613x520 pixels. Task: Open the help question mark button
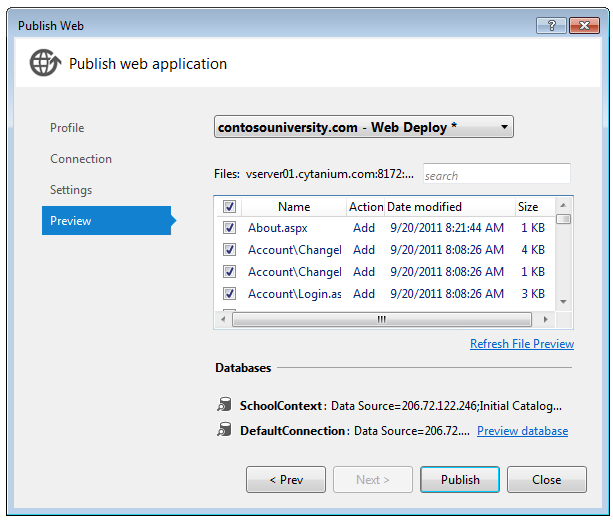pyautogui.click(x=551, y=26)
